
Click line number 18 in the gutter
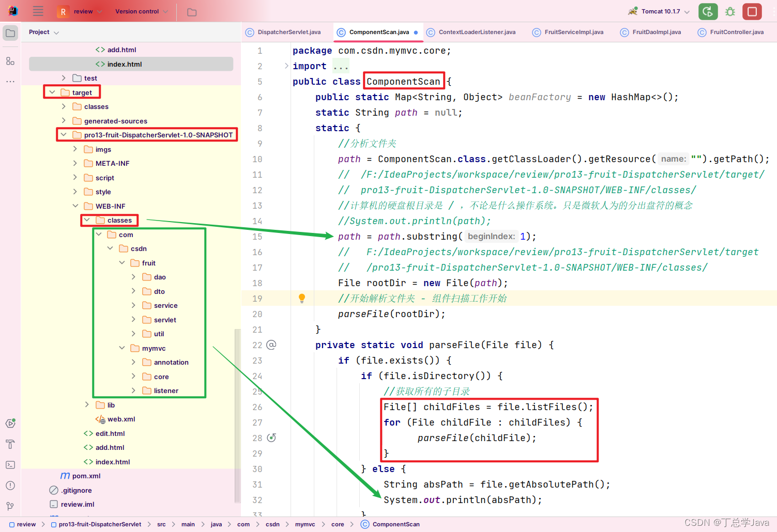(x=257, y=283)
